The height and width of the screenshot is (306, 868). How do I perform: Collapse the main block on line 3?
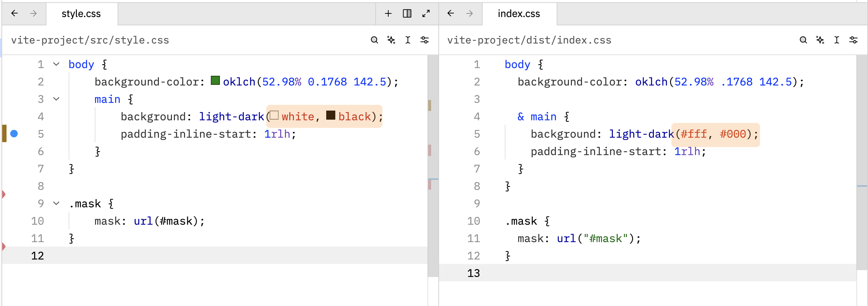coord(56,99)
